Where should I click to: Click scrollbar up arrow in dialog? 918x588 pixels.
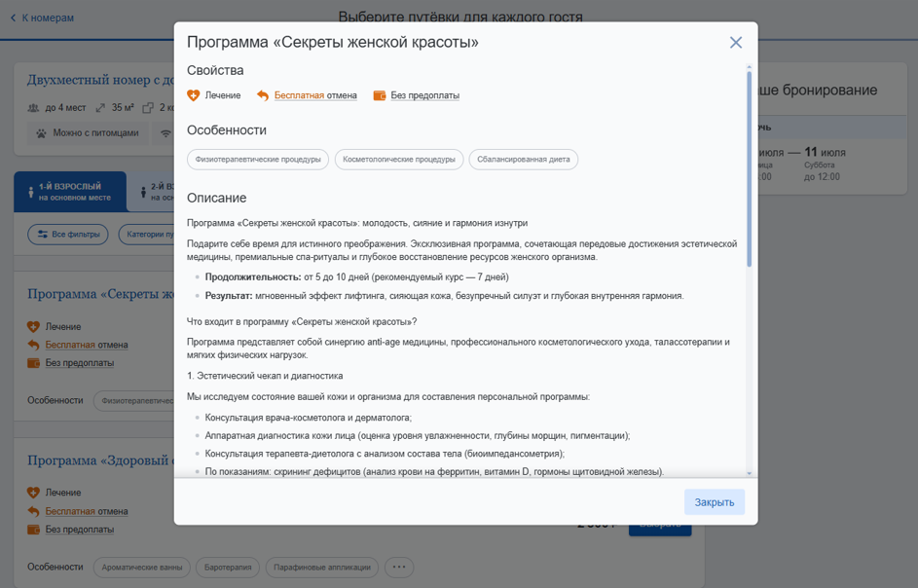(x=750, y=65)
